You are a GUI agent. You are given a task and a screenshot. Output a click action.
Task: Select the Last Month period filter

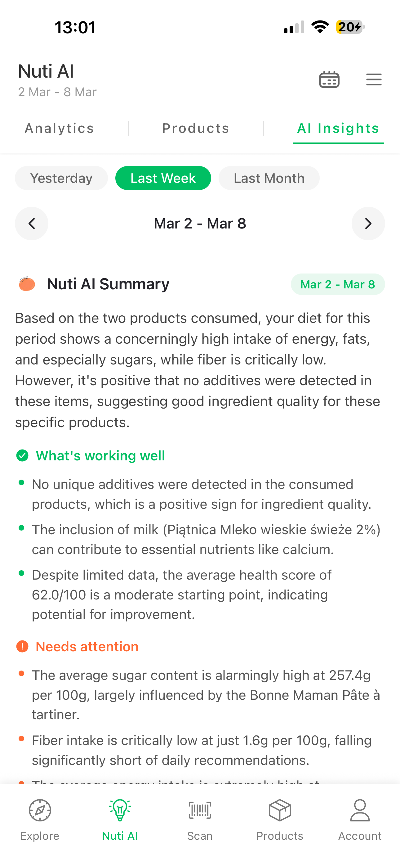coord(269,178)
